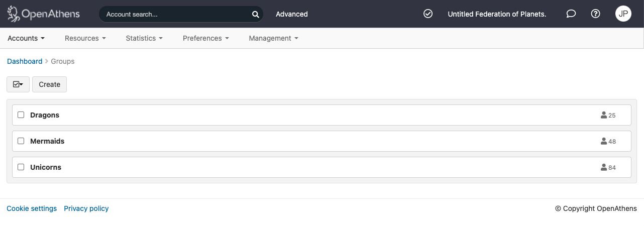Click the Create button
This screenshot has height=226, width=644.
(x=49, y=84)
